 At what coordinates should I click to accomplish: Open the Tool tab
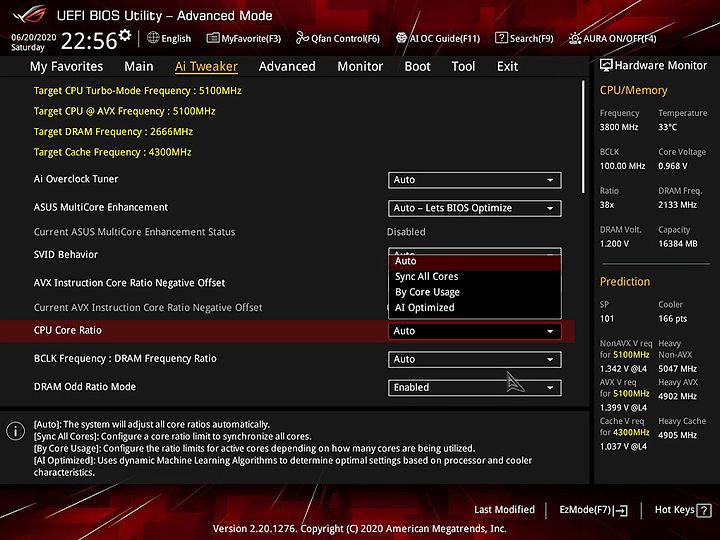point(463,67)
